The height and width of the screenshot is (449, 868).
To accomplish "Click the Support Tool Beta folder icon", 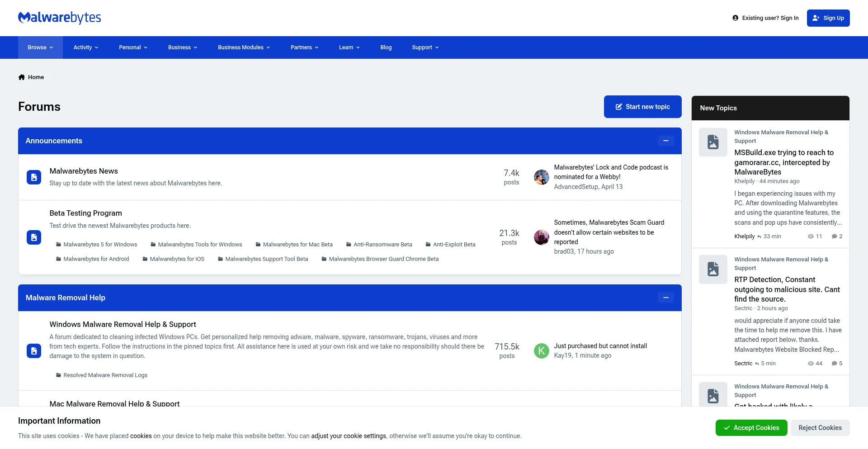I will pos(220,259).
